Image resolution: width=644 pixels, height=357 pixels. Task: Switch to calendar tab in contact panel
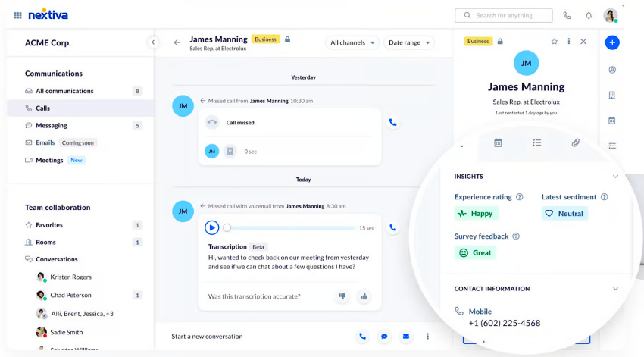click(498, 142)
